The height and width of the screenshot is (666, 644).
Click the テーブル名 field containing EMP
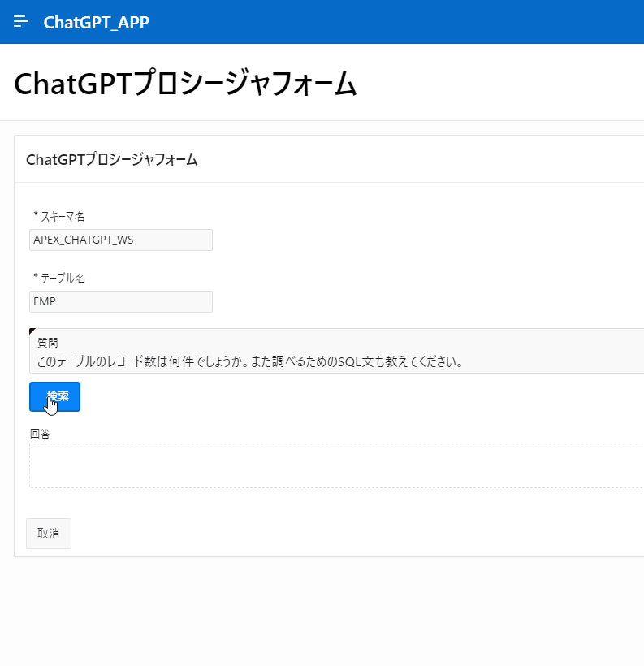coord(121,301)
